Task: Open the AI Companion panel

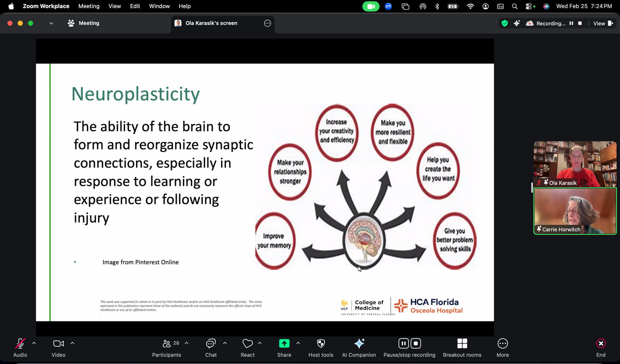Action: pyautogui.click(x=359, y=348)
